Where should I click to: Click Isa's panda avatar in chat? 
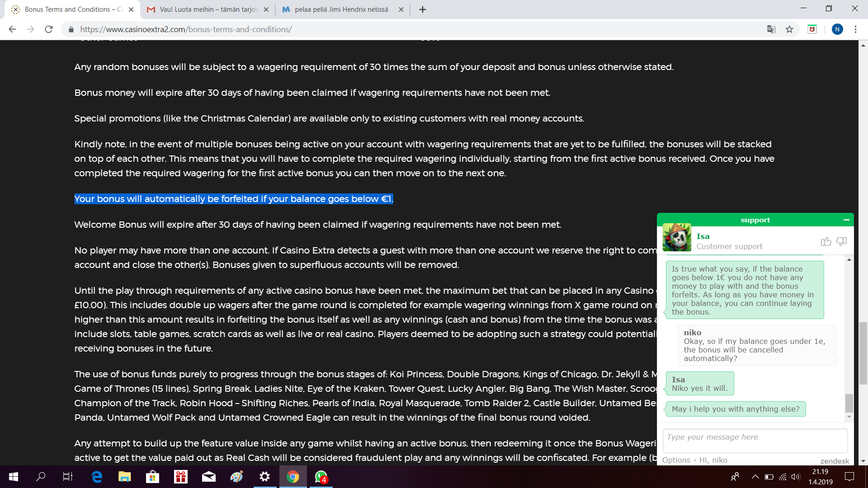click(x=677, y=237)
